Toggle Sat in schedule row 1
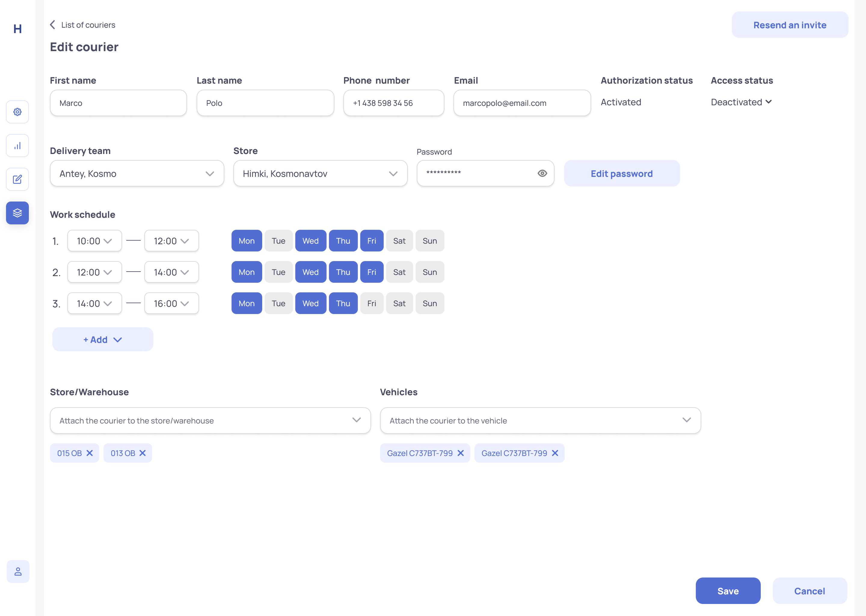 399,241
